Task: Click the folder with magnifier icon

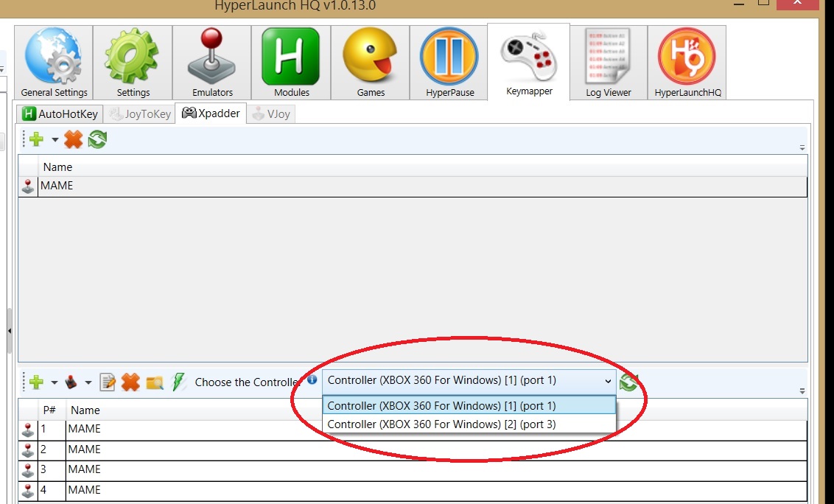Action: [x=154, y=382]
